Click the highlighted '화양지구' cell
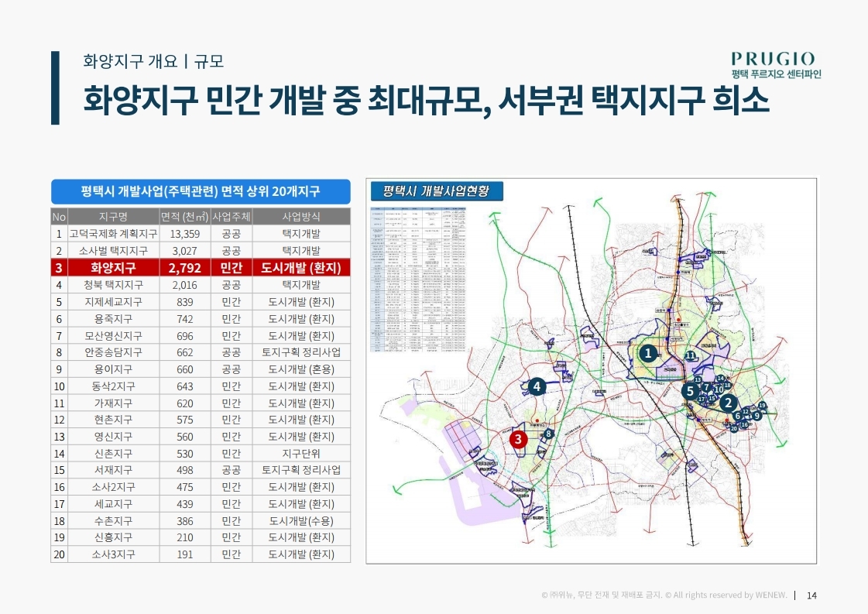868x614 pixels. [114, 268]
